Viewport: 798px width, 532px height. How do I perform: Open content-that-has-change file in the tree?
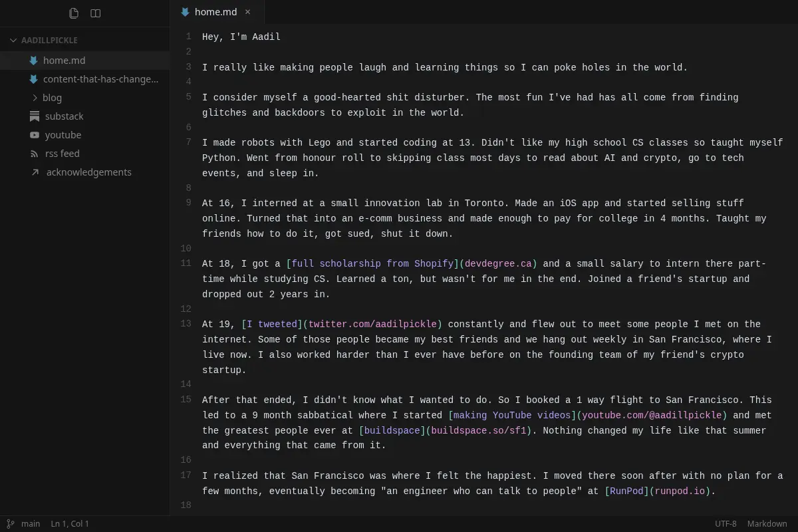(x=100, y=79)
